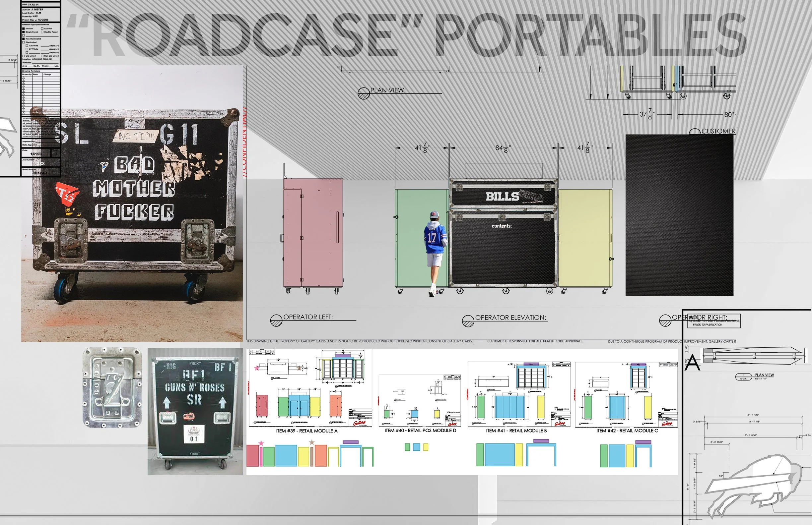Screen dimensions: 812x525
Task: Click the Operator Left section marker circle
Action: point(276,321)
